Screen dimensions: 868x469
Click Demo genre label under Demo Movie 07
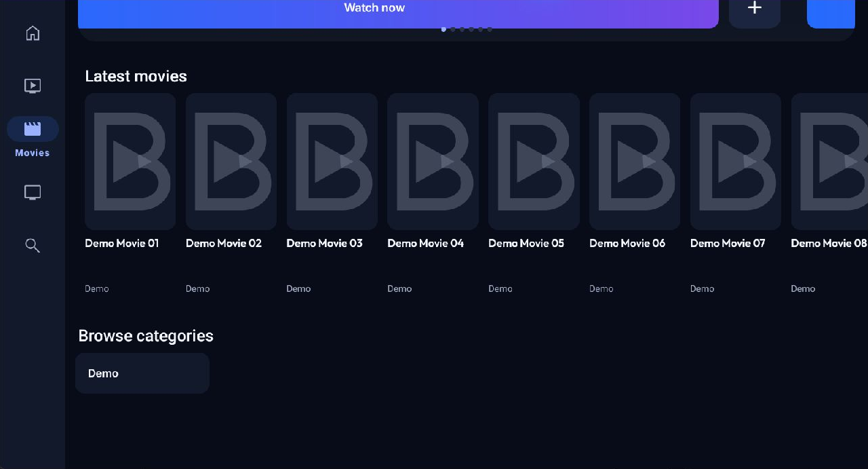tap(703, 288)
